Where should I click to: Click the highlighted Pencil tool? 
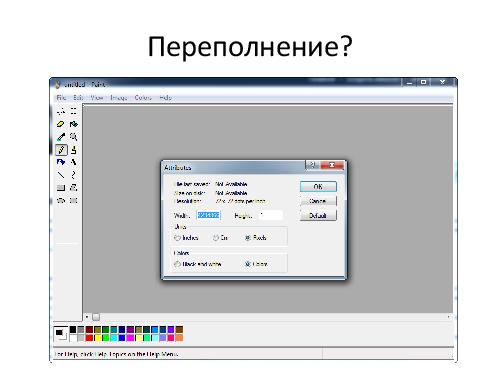coord(61,150)
